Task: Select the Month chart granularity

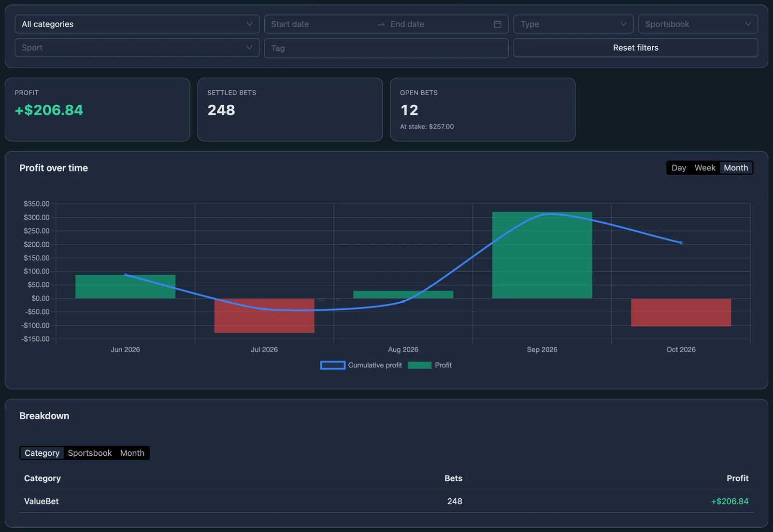Action: pos(735,168)
